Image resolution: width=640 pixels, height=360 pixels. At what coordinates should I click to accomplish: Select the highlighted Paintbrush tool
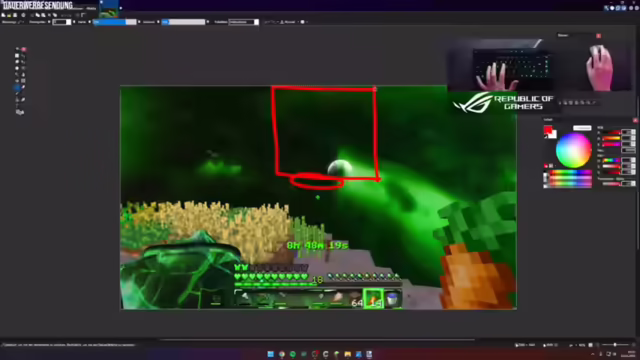point(17,87)
